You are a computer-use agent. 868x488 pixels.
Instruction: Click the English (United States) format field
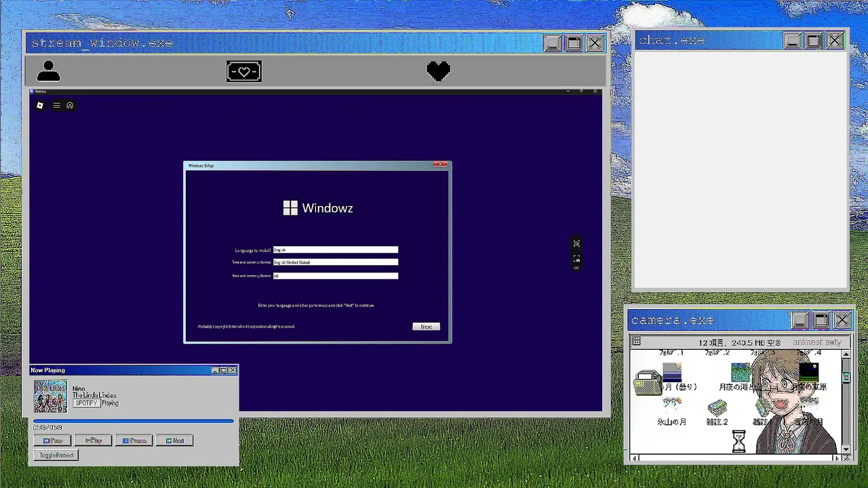[x=336, y=262]
